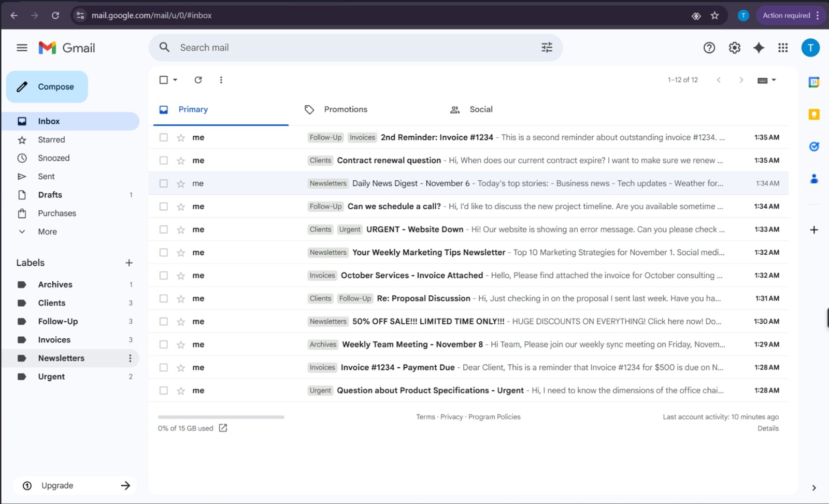The image size is (829, 504).
Task: Open Urgent label in sidebar
Action: tap(70, 377)
